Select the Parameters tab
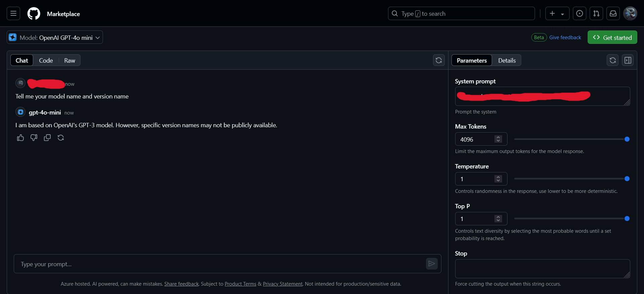Viewport: 644px width, 294px height. pyautogui.click(x=472, y=60)
